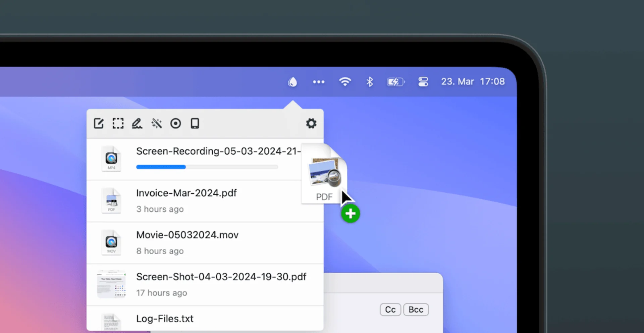Image resolution: width=644 pixels, height=333 pixels.
Task: Click the upload progress bar
Action: click(207, 167)
